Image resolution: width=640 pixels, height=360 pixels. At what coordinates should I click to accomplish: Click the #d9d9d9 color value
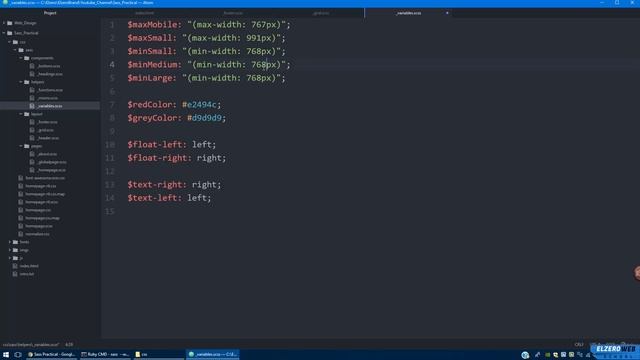(204, 118)
